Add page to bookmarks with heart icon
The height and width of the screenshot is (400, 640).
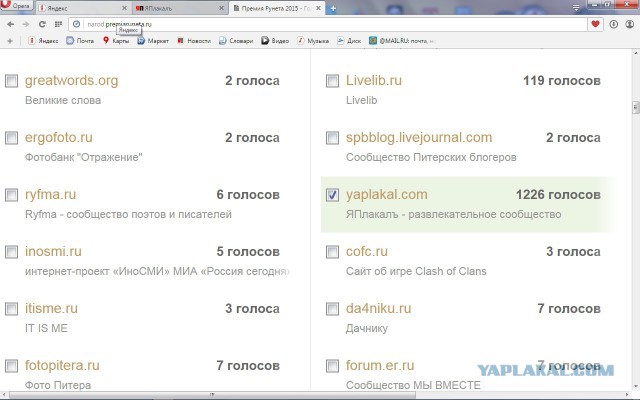pos(595,24)
